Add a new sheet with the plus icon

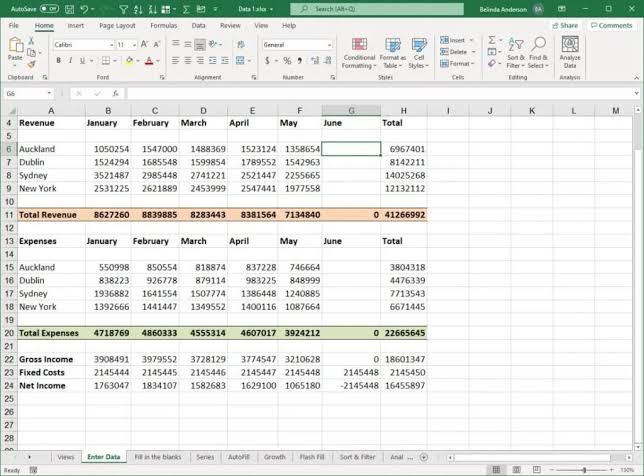(x=424, y=457)
